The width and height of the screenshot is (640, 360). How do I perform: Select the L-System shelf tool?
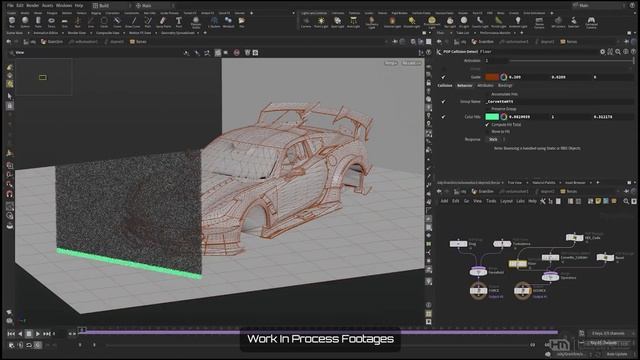(214, 22)
